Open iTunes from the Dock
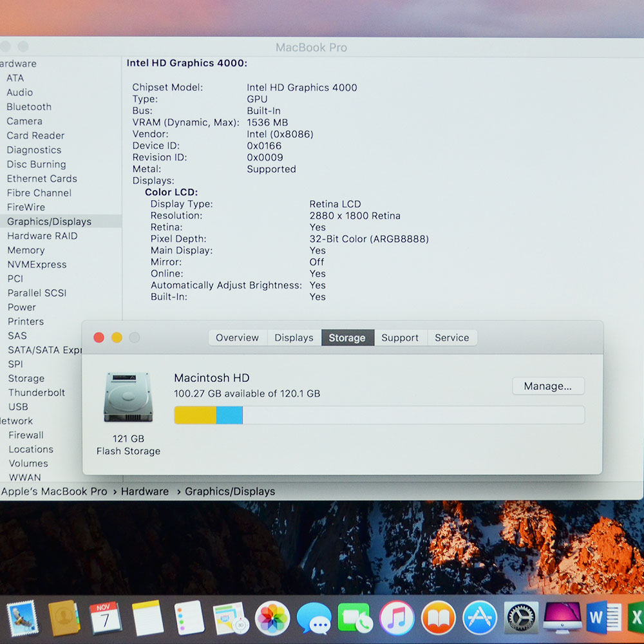Screen dimensions: 644x644 (397, 618)
